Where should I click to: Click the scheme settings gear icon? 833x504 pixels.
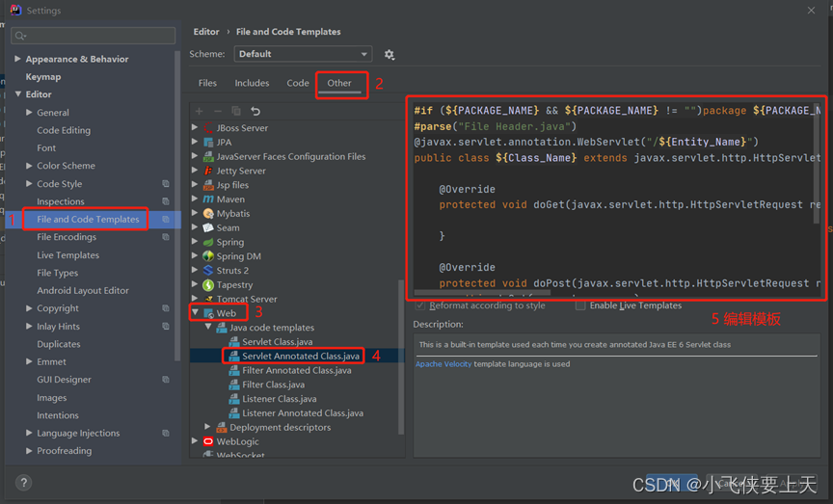point(390,54)
